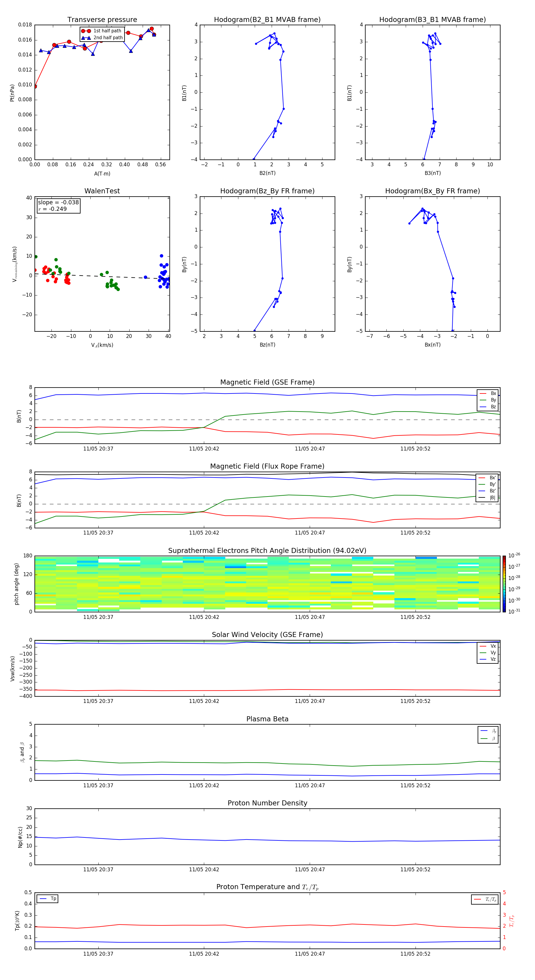The image size is (535, 980).
Task: Click the Vx entry in velocity legend
Action: tap(488, 646)
